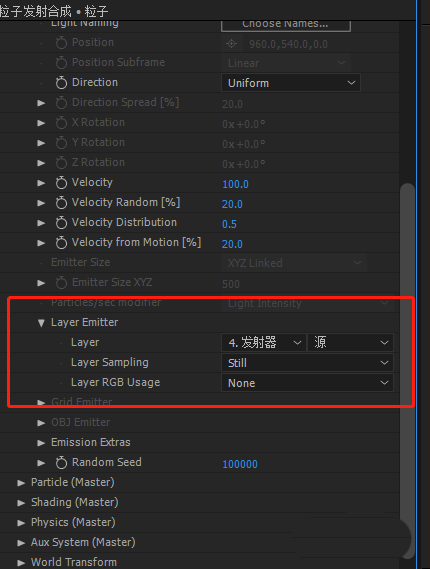Image resolution: width=430 pixels, height=569 pixels.
Task: Expand the Emission Extras group
Action: tap(41, 443)
